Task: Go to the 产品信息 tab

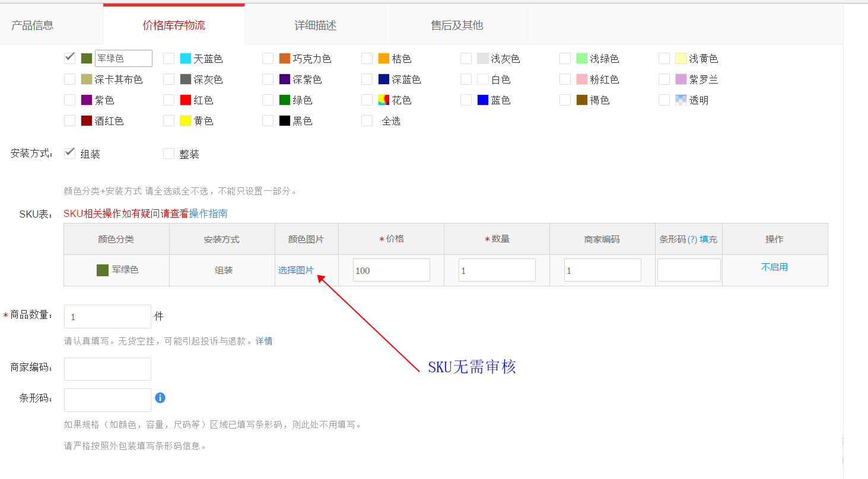Action: (33, 24)
